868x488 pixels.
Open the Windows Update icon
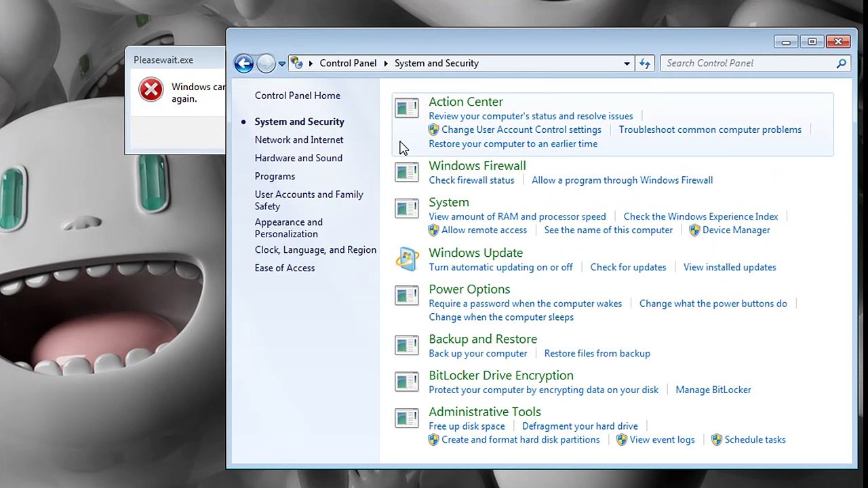(407, 259)
